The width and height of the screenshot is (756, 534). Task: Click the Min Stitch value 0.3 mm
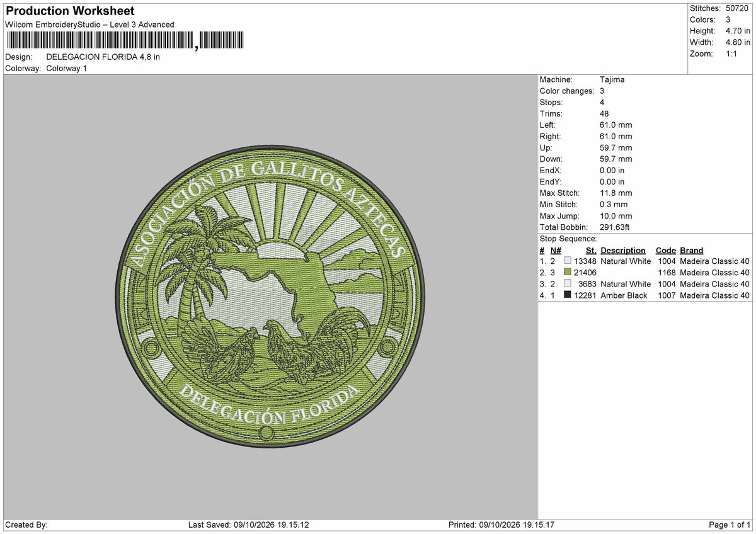pos(614,204)
